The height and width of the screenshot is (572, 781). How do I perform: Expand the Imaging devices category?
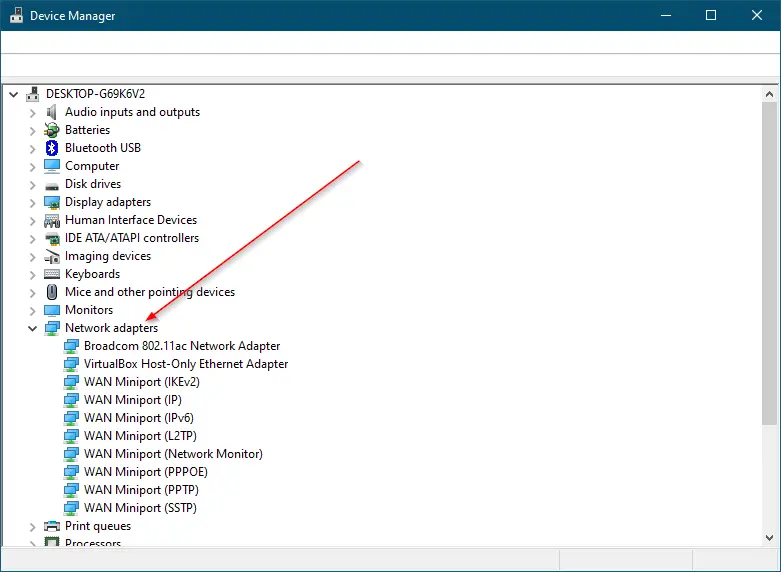(x=33, y=257)
